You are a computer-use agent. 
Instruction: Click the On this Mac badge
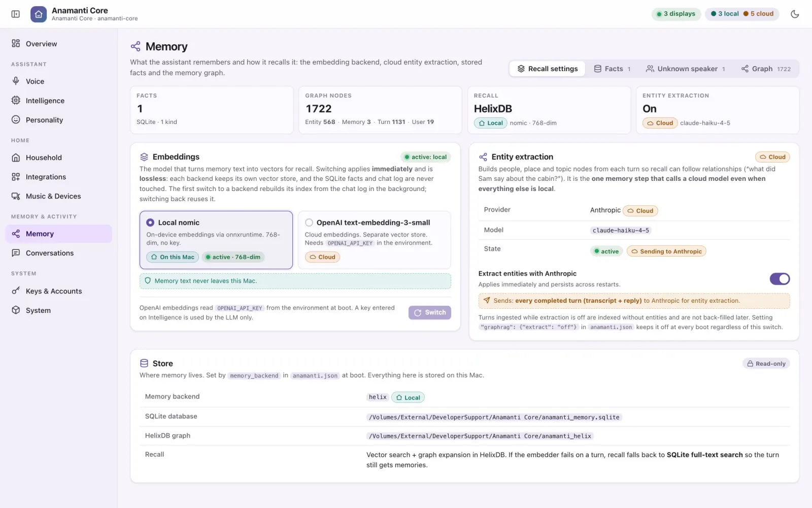[173, 257]
